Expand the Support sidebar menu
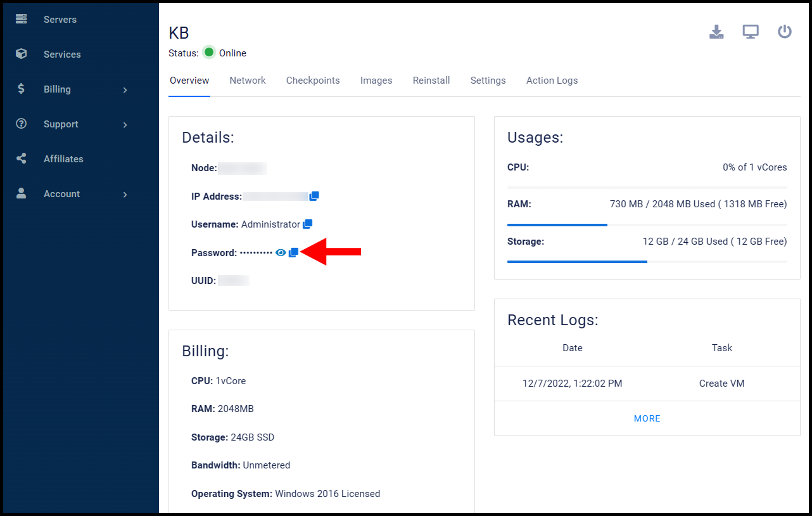The image size is (812, 516). [125, 125]
